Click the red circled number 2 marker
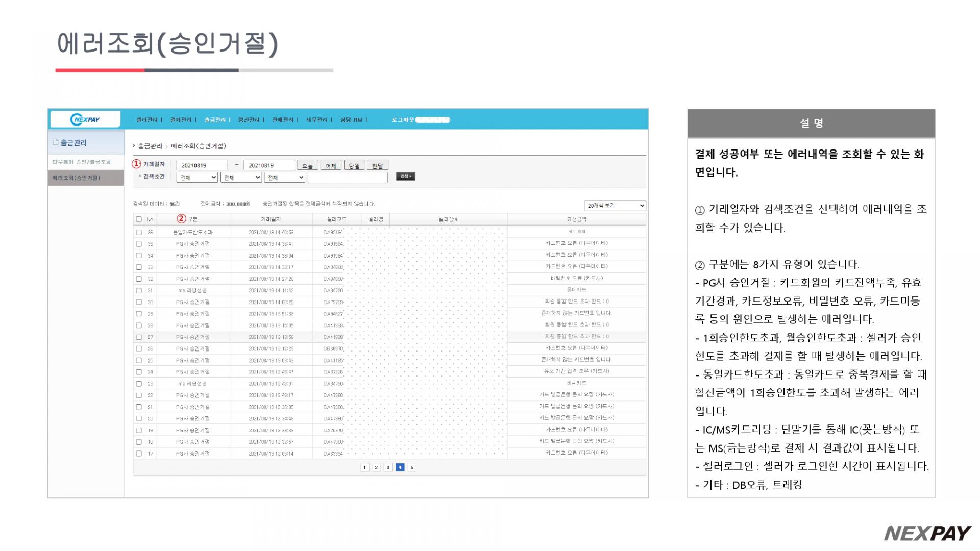This screenshot has width=980, height=551. pyautogui.click(x=181, y=219)
